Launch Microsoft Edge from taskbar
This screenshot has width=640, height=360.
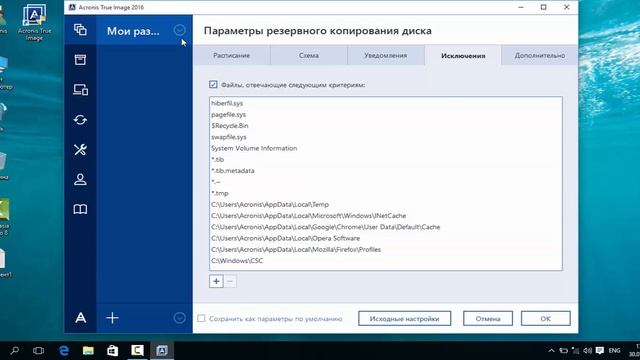click(64, 350)
